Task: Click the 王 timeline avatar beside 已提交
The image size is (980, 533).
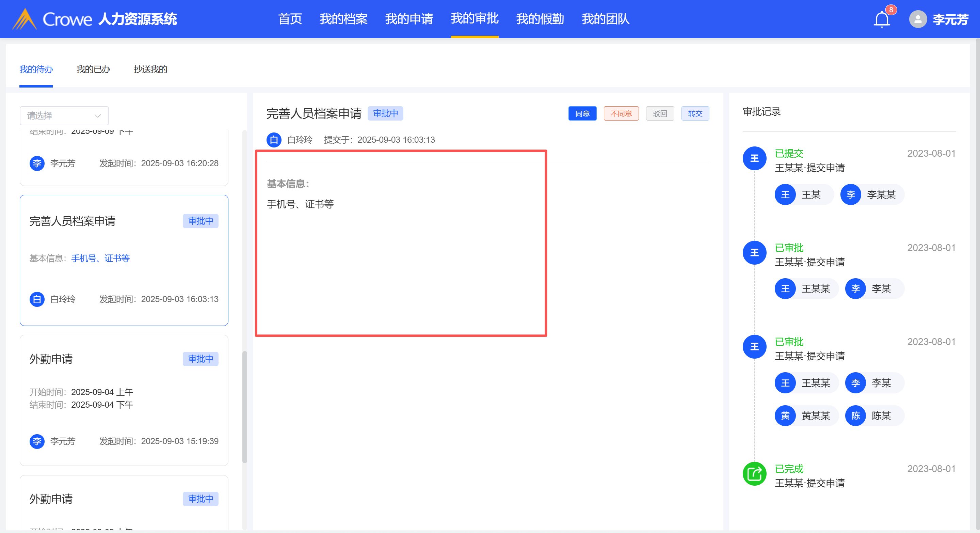Action: click(754, 158)
